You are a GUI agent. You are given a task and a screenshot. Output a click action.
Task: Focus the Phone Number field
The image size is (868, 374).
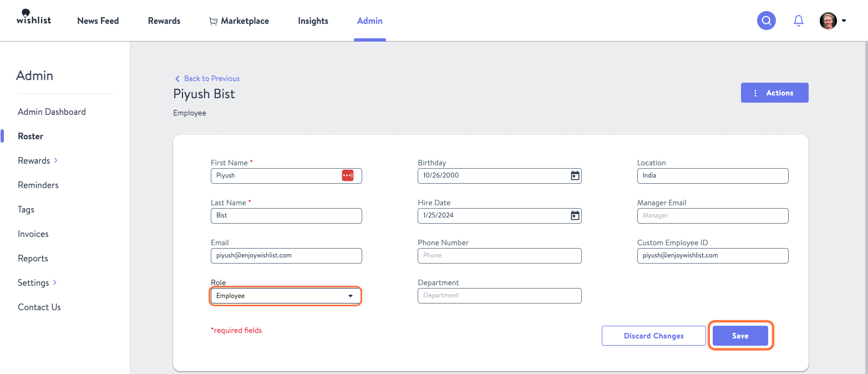point(500,256)
